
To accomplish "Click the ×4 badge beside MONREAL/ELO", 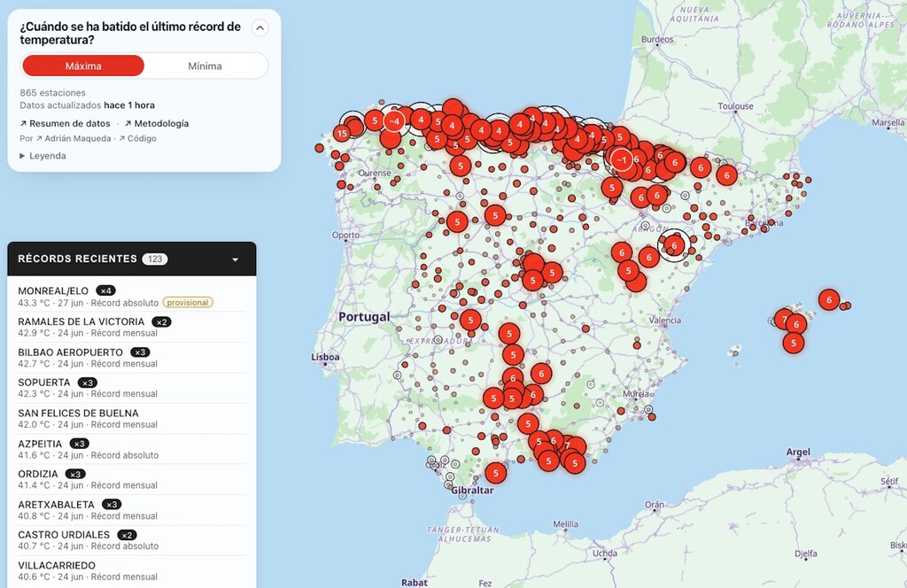I will (105, 290).
